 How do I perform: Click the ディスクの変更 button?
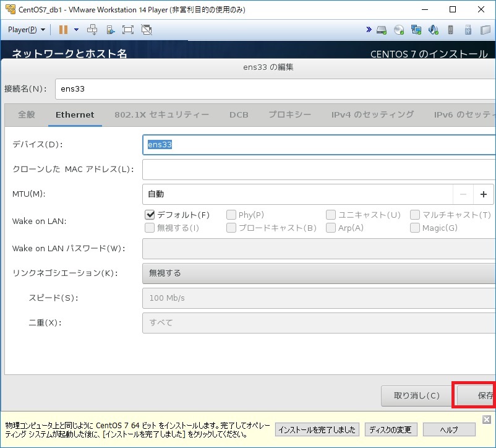coord(391,429)
